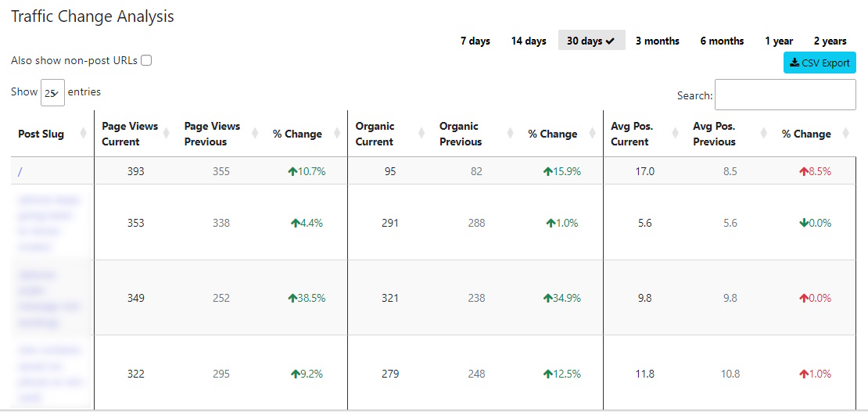Sort by Post Slug column arrows

click(84, 134)
